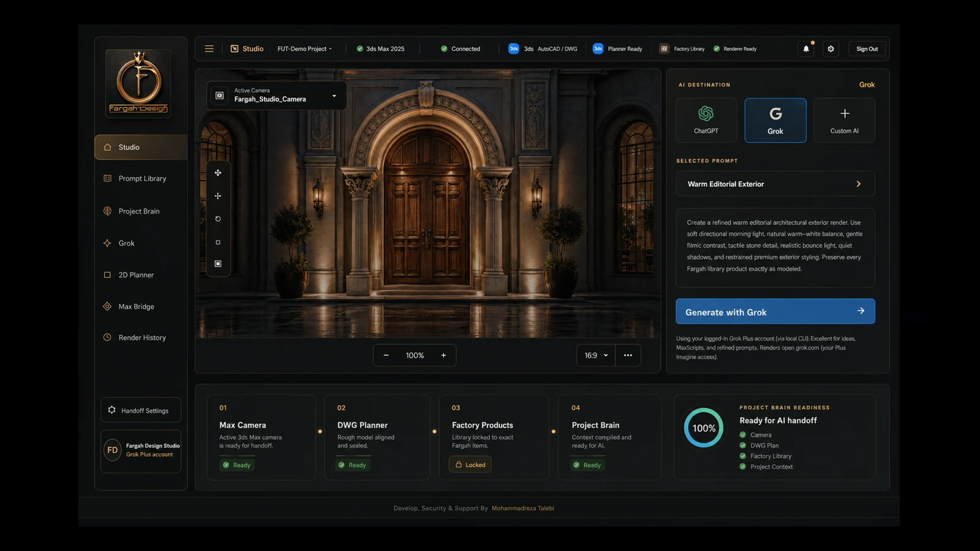
Task: Click the Grok Plus account label
Action: [149, 455]
